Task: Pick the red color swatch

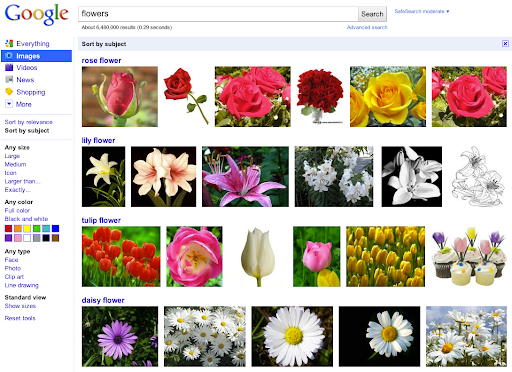Action: [8, 228]
